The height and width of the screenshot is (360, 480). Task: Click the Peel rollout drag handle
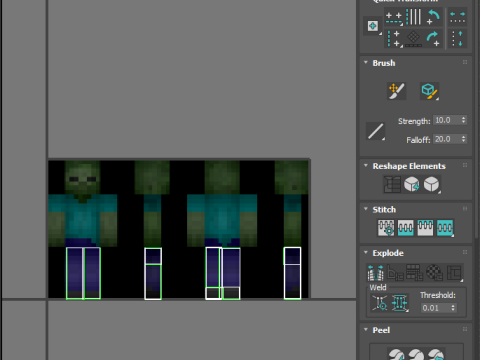465,329
